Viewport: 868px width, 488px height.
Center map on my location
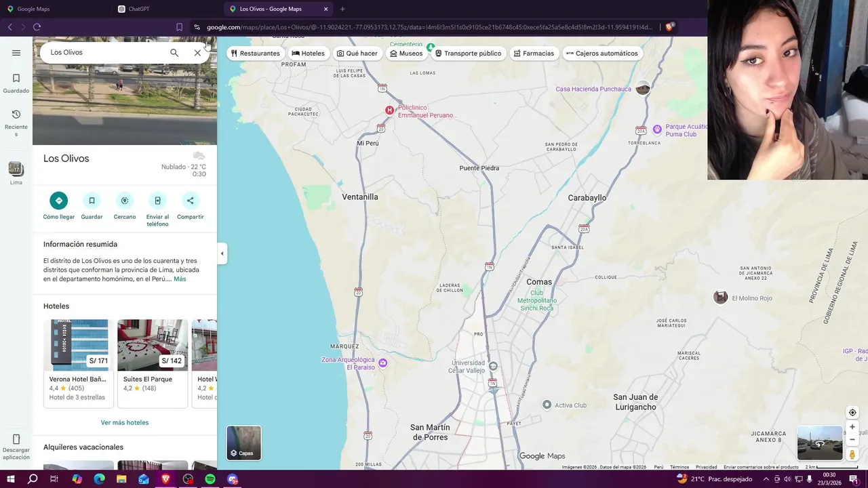tap(852, 413)
